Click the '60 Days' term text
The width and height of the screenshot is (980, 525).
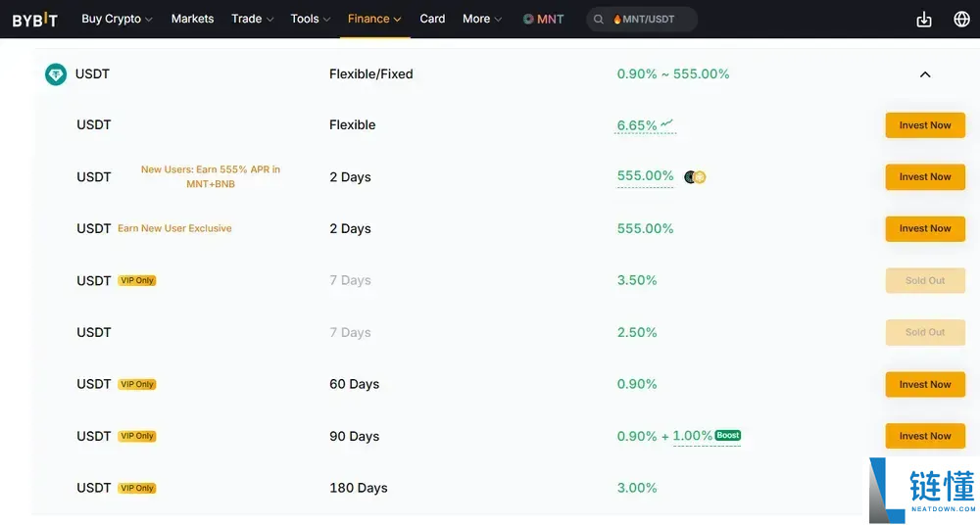[355, 384]
